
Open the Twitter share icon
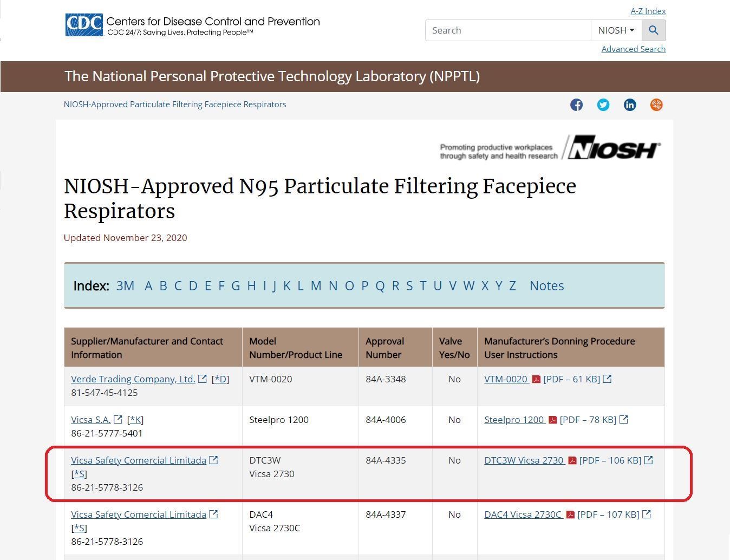tap(603, 105)
